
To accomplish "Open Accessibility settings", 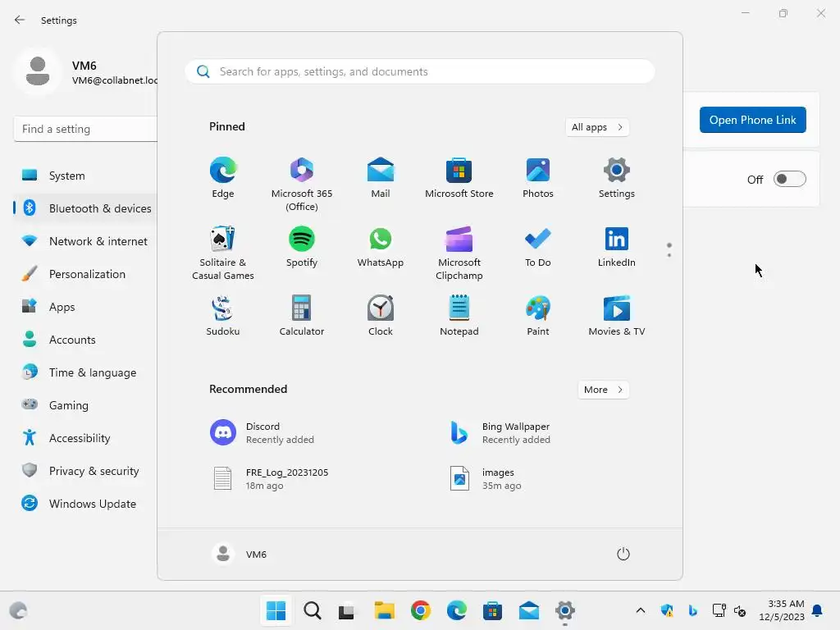I will (x=85, y=438).
